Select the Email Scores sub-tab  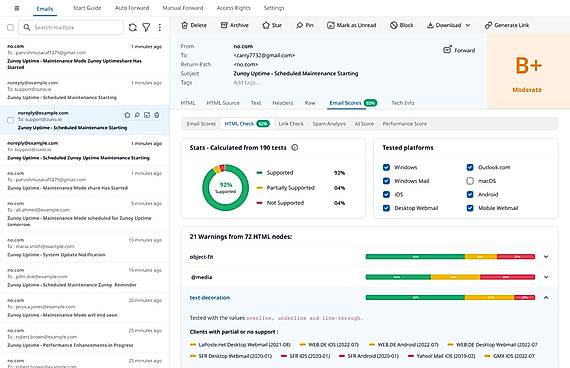(201, 124)
